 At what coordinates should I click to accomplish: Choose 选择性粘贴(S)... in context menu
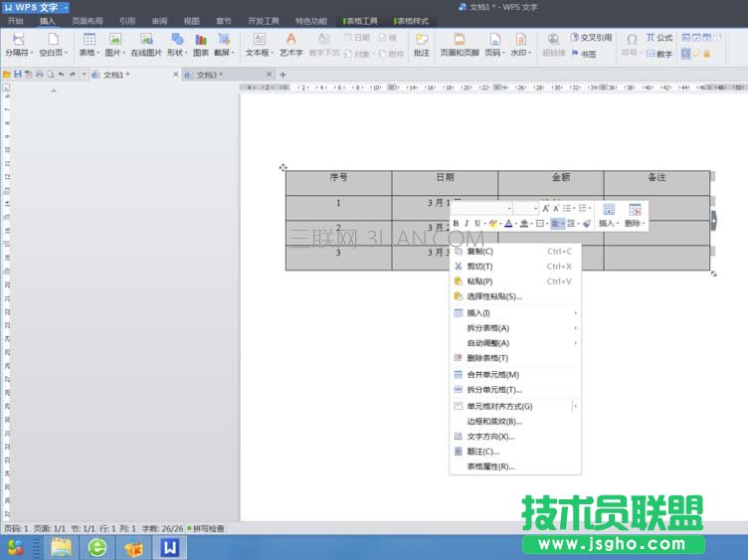515,296
